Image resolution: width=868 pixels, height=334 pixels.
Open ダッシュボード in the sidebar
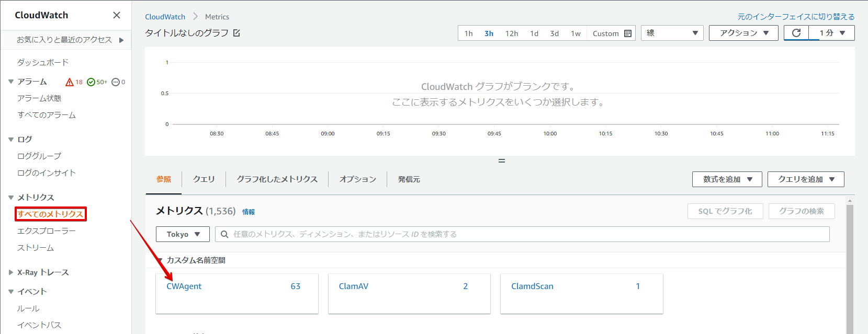tap(43, 63)
